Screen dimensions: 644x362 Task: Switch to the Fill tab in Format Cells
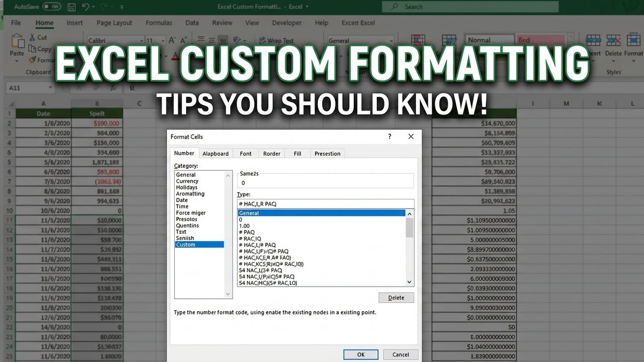coord(297,153)
